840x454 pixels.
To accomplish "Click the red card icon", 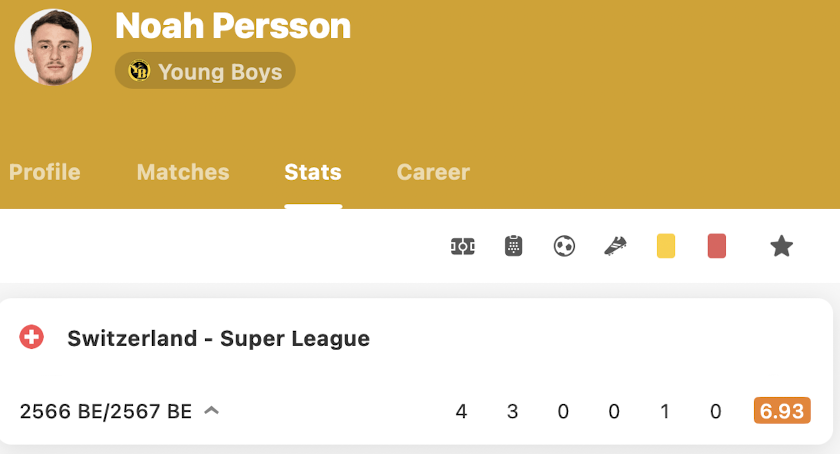I will [717, 247].
